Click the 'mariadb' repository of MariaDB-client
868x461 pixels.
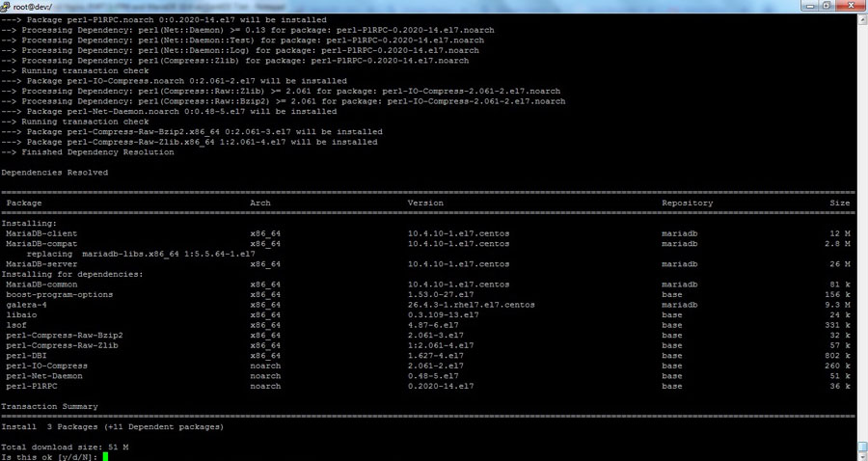679,233
